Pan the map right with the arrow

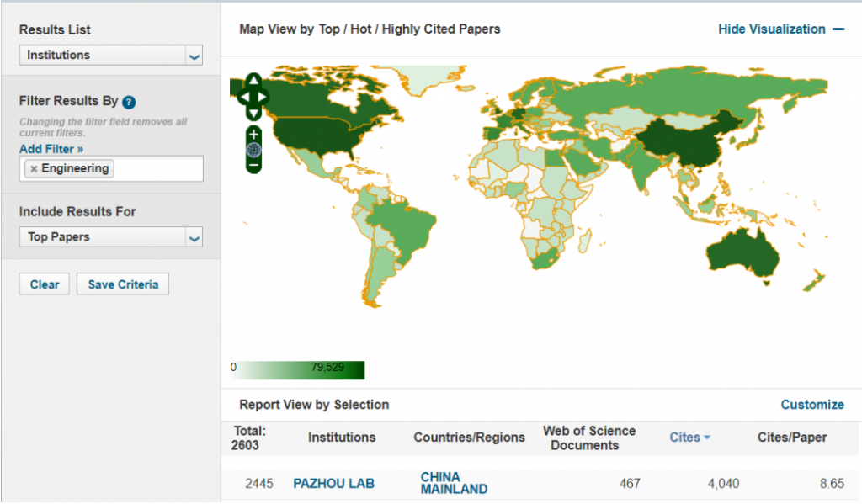coord(266,97)
